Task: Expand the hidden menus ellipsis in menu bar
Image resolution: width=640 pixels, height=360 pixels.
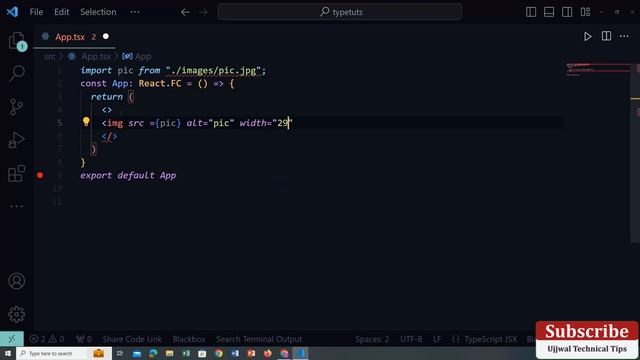Action: (x=135, y=12)
